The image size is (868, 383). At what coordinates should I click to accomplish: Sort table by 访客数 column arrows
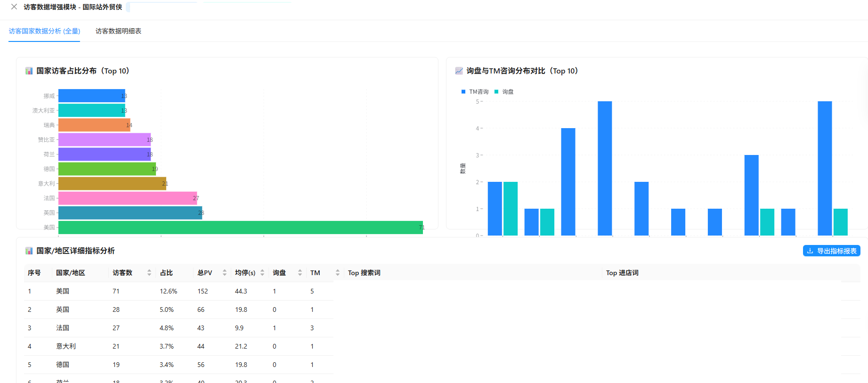pos(149,273)
